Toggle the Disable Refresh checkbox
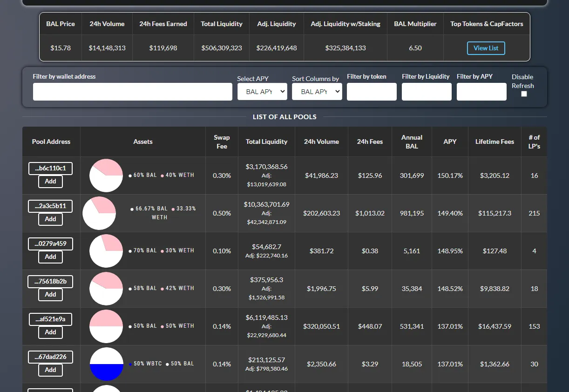 click(x=524, y=94)
